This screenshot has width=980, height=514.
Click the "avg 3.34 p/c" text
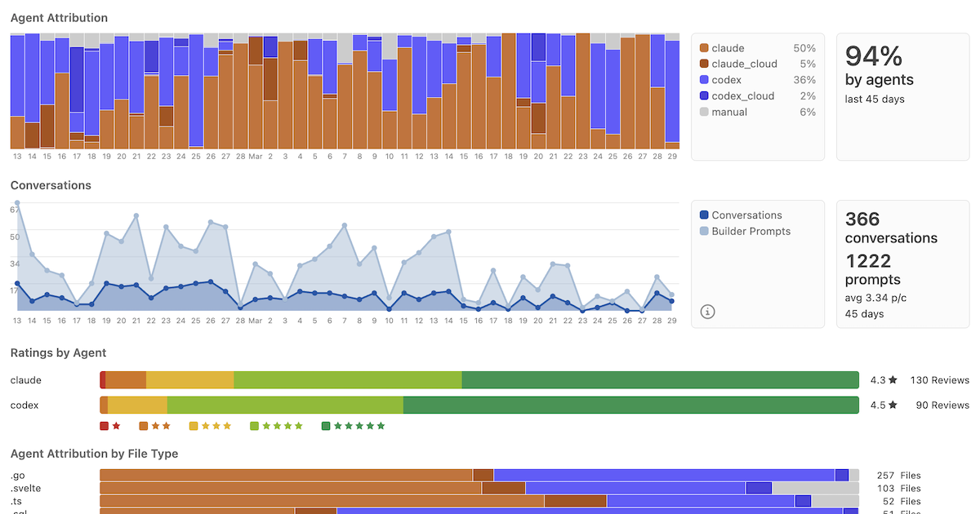877,297
